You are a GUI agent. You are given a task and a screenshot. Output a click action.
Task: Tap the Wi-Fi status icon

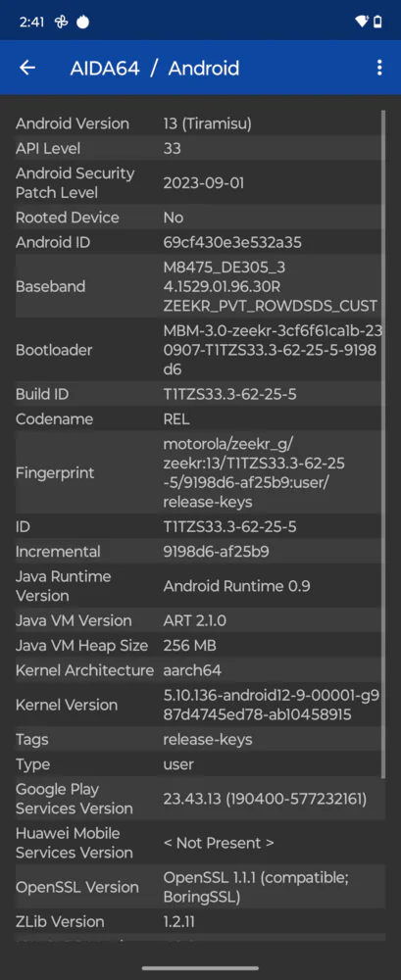coord(362,22)
